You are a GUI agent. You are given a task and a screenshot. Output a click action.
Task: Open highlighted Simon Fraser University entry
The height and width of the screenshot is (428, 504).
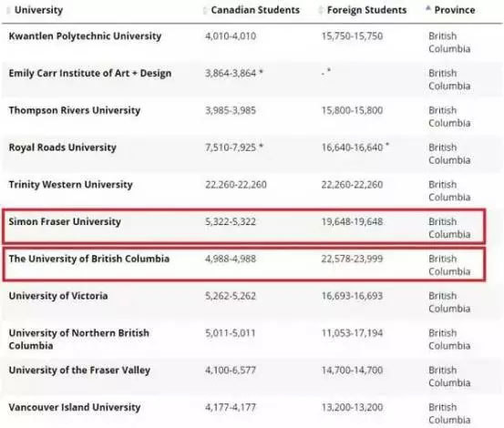click(x=65, y=221)
